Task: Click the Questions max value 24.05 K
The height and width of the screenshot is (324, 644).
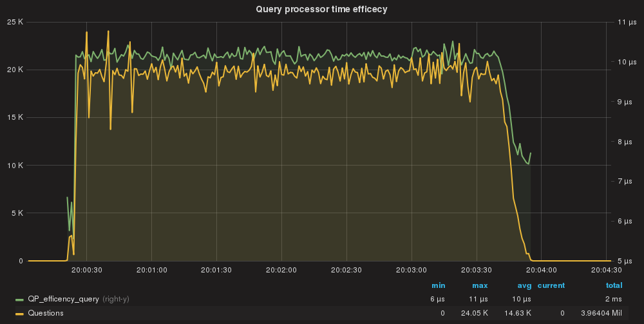Action: click(475, 313)
